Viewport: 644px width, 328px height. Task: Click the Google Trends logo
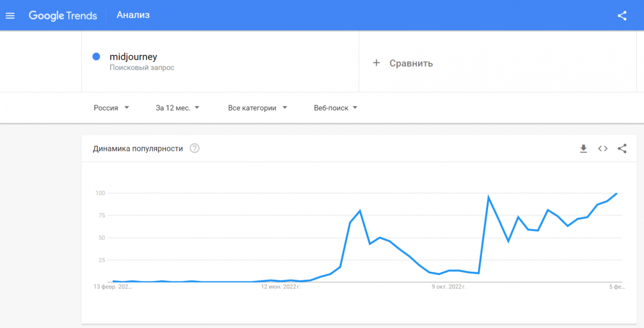click(63, 16)
